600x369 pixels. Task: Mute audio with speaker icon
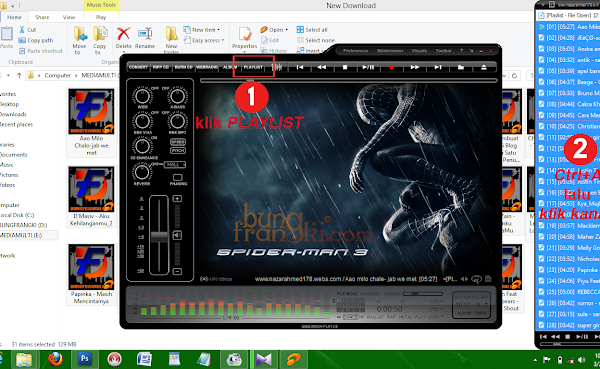coord(177,235)
